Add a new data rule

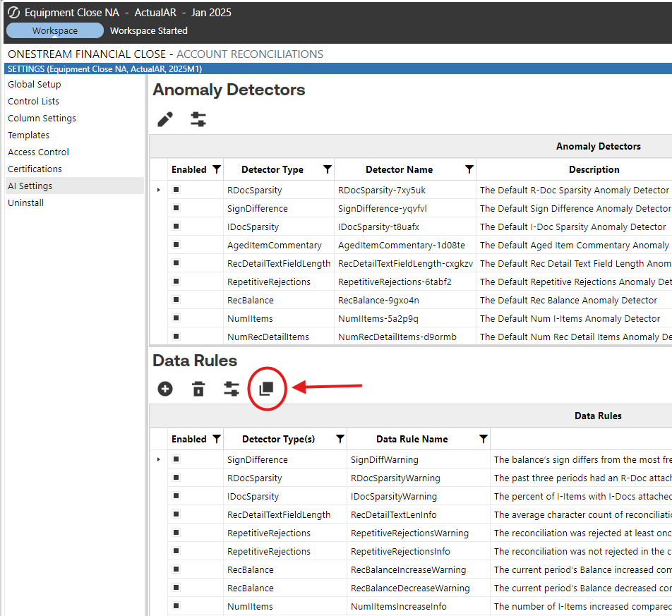[x=165, y=389]
